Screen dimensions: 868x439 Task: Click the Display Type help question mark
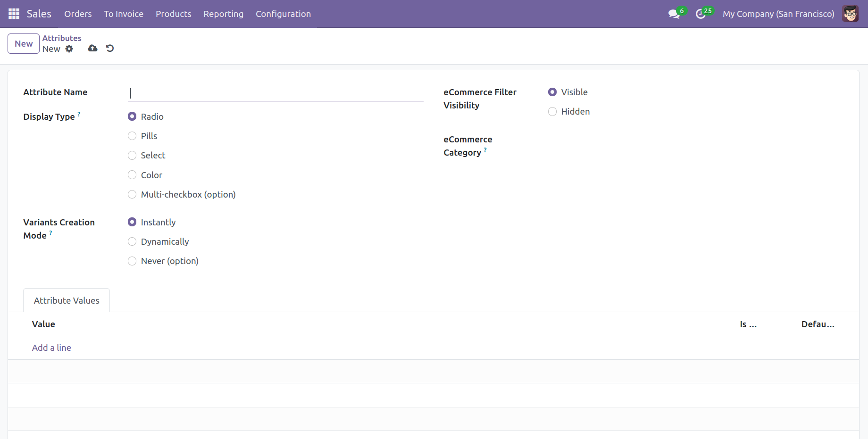(79, 114)
